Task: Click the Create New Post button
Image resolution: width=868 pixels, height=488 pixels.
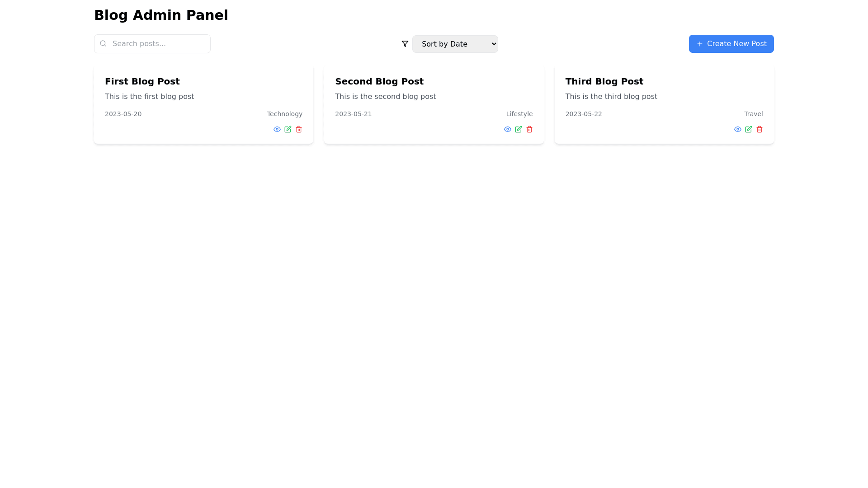Action: [731, 44]
